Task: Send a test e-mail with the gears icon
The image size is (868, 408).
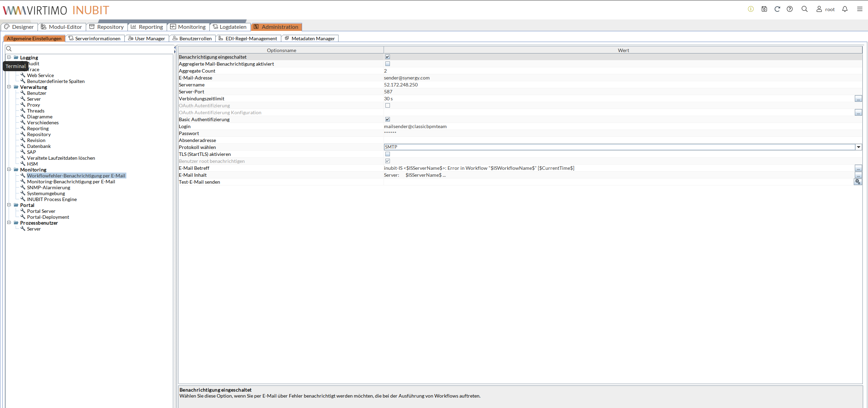Action: (858, 182)
